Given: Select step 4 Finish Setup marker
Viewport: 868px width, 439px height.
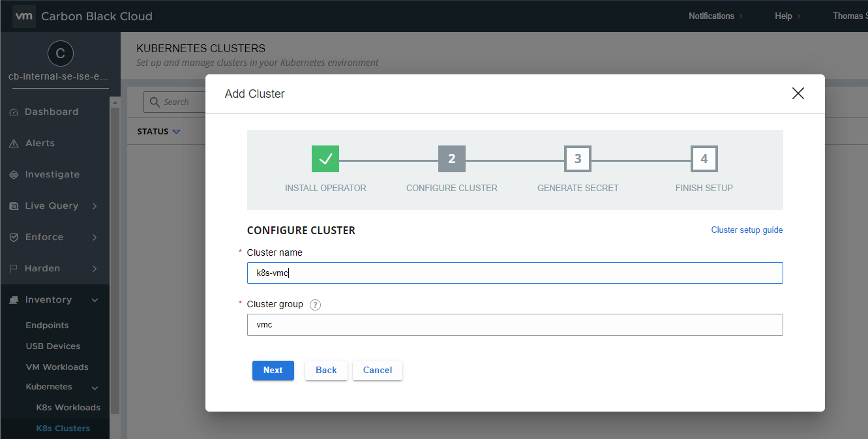Looking at the screenshot, I should pyautogui.click(x=704, y=159).
